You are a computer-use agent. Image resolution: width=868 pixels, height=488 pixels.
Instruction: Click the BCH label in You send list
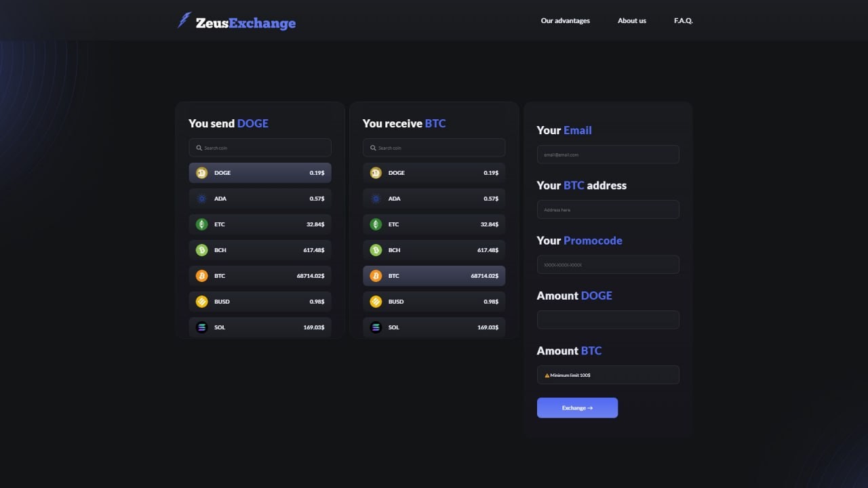click(x=220, y=250)
